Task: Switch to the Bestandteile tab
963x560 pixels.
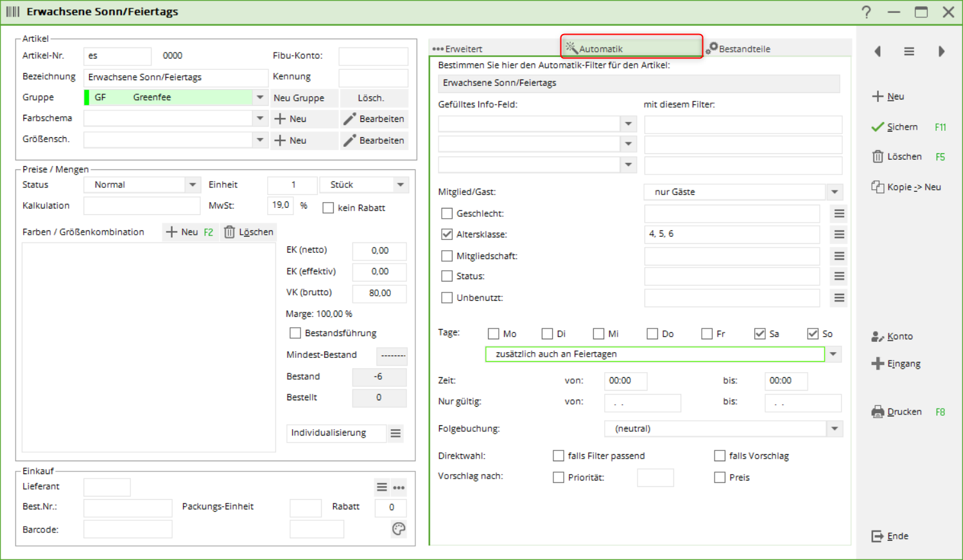Action: [x=738, y=49]
